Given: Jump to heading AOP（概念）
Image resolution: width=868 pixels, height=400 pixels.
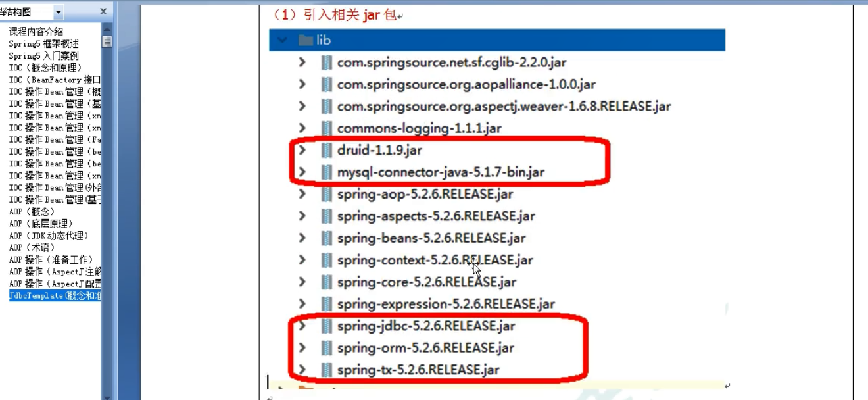Looking at the screenshot, I should click(x=32, y=212).
